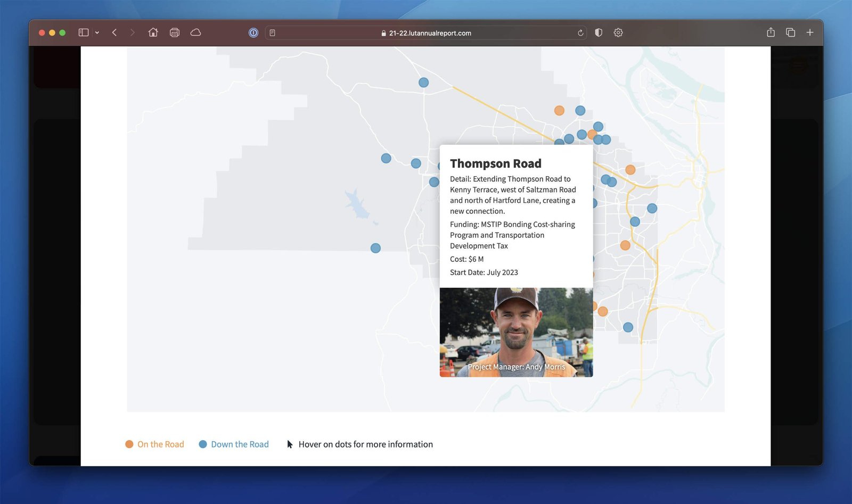Open the privacy shield report
The image size is (852, 504).
tap(599, 32)
